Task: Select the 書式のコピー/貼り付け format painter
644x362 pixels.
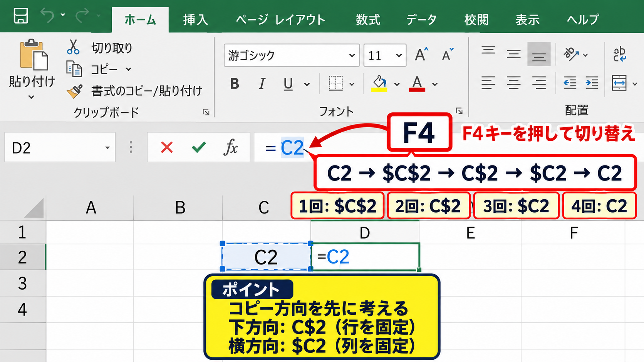Action: [x=74, y=91]
